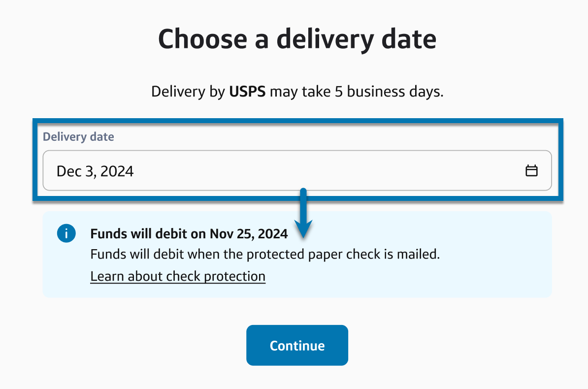588x389 pixels.
Task: Open the calendar picker icon
Action: pos(531,171)
